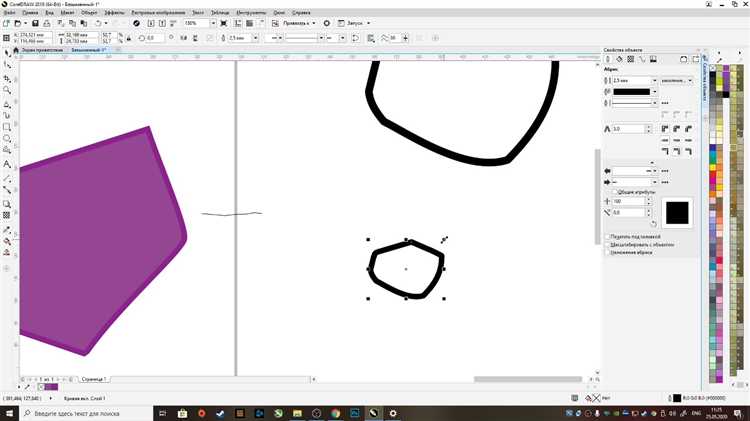Click the Full-screen preview icon
This screenshot has width=750, height=421.
coord(223,23)
